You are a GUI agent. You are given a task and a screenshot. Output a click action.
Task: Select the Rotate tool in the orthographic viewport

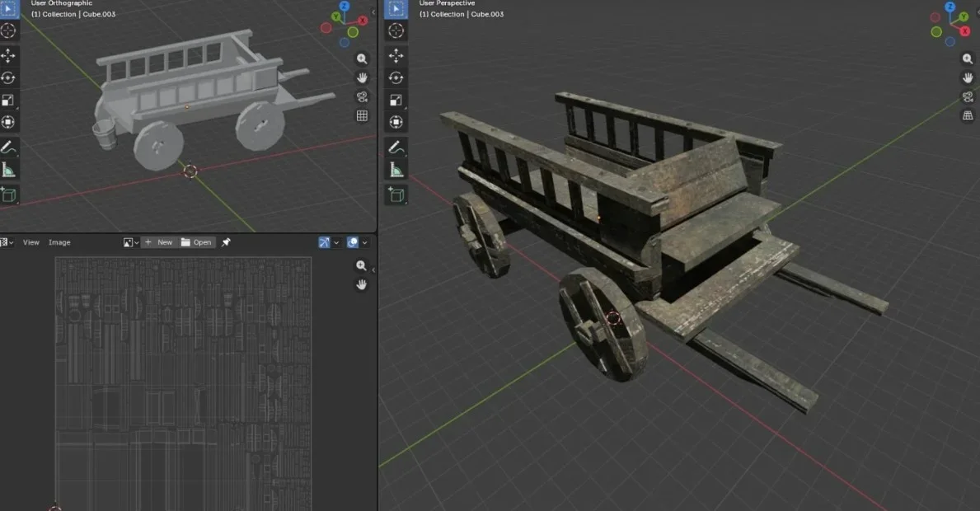pyautogui.click(x=9, y=77)
